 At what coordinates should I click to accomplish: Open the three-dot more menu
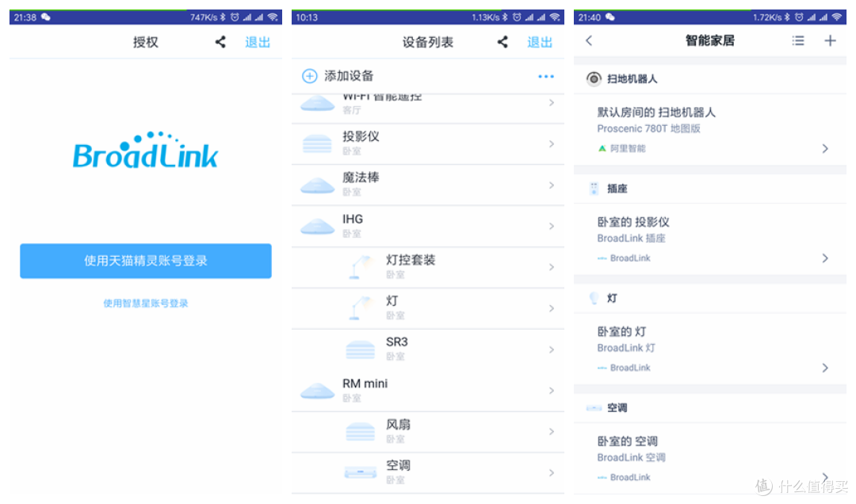pyautogui.click(x=546, y=76)
